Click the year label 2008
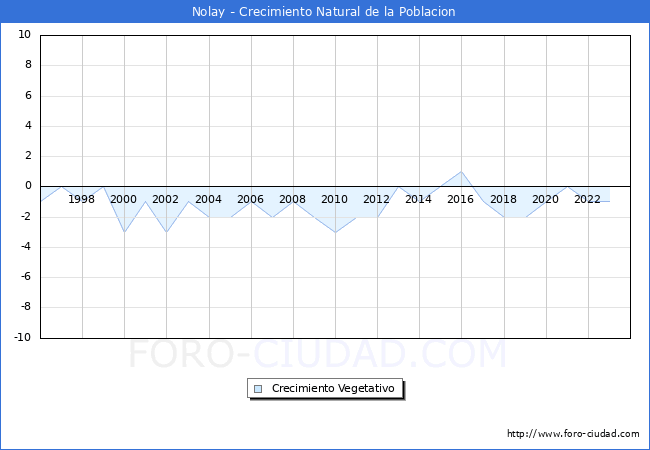Image resolution: width=650 pixels, height=450 pixels. (x=292, y=199)
